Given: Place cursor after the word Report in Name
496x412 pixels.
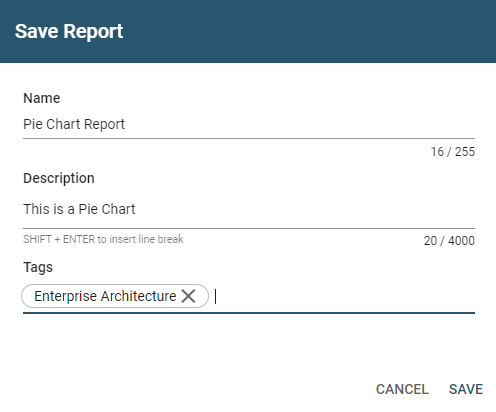Looking at the screenshot, I should coord(125,124).
